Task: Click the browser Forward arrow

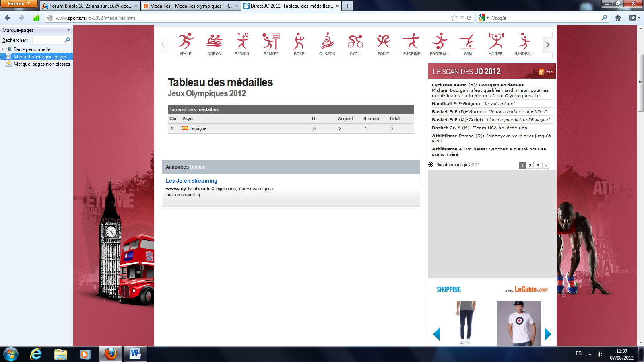Action: tap(22, 18)
